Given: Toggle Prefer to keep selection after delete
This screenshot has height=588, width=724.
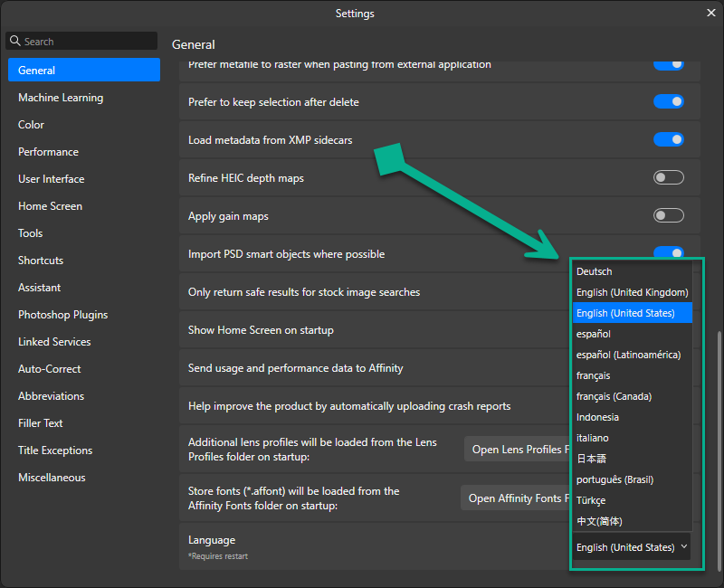Looking at the screenshot, I should [668, 101].
